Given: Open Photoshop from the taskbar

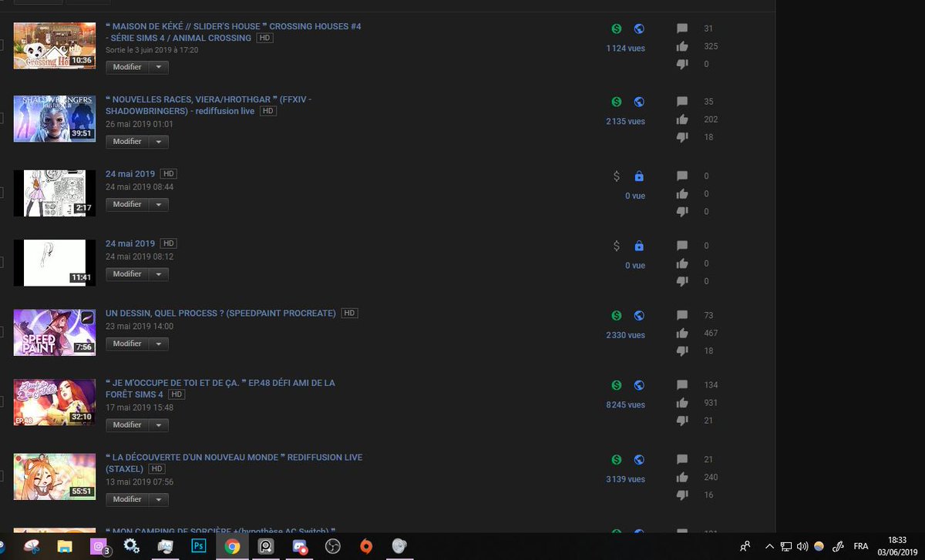Looking at the screenshot, I should pyautogui.click(x=198, y=546).
